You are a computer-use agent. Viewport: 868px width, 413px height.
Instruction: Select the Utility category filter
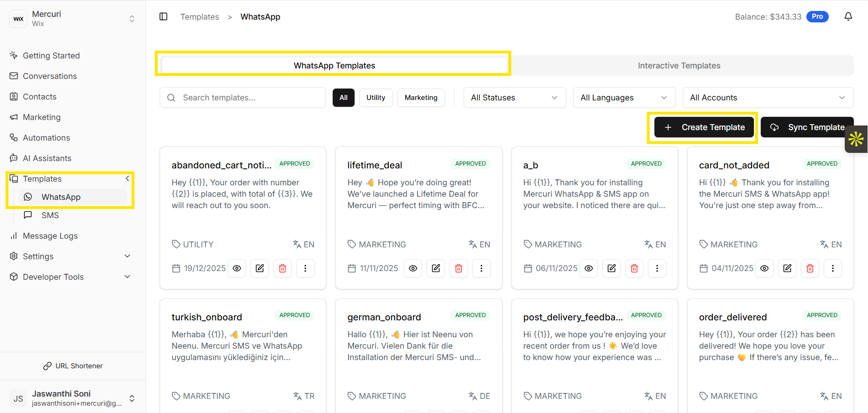click(376, 98)
